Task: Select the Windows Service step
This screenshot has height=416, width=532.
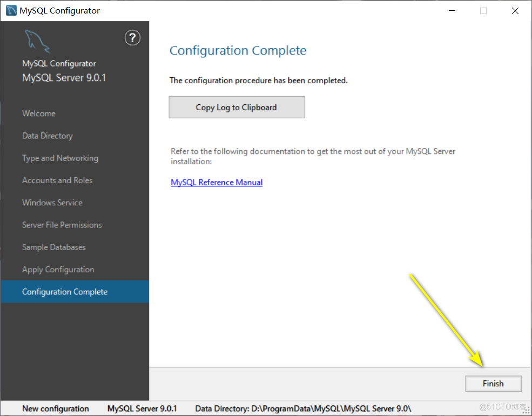Action: pyautogui.click(x=52, y=203)
